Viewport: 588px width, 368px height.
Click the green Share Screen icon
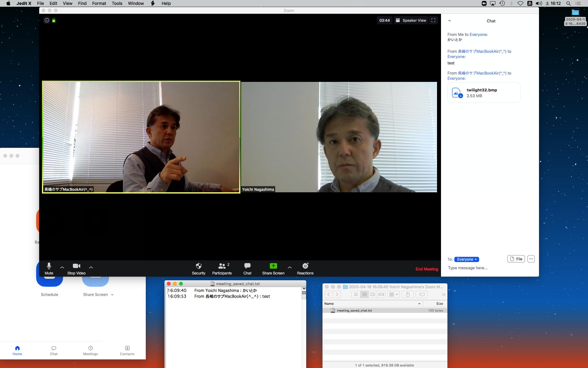point(273,266)
